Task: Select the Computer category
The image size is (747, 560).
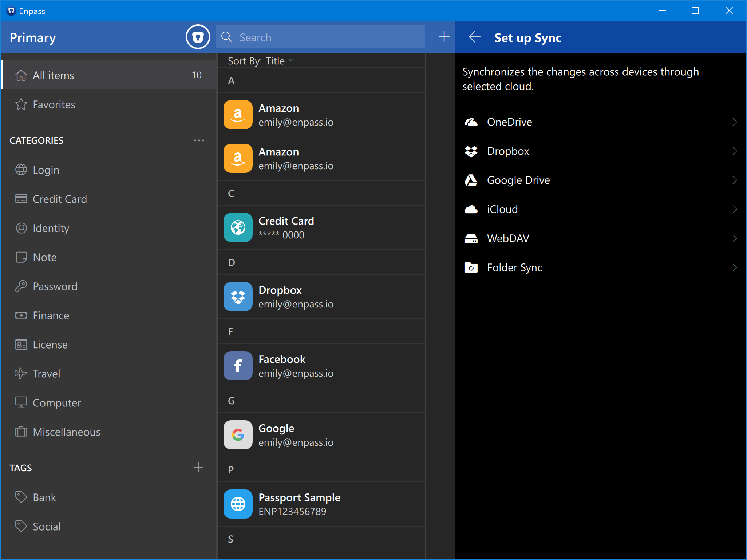Action: [x=109, y=403]
